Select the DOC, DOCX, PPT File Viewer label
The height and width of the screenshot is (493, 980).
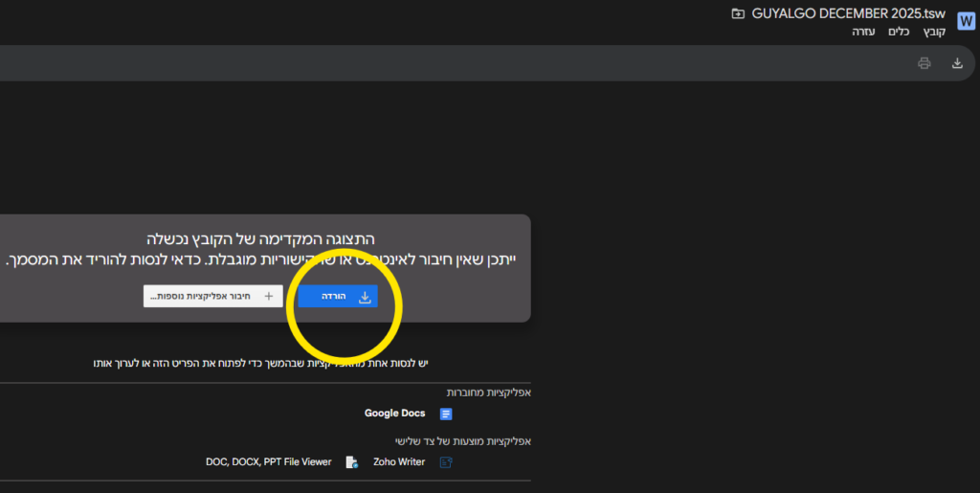point(268,462)
